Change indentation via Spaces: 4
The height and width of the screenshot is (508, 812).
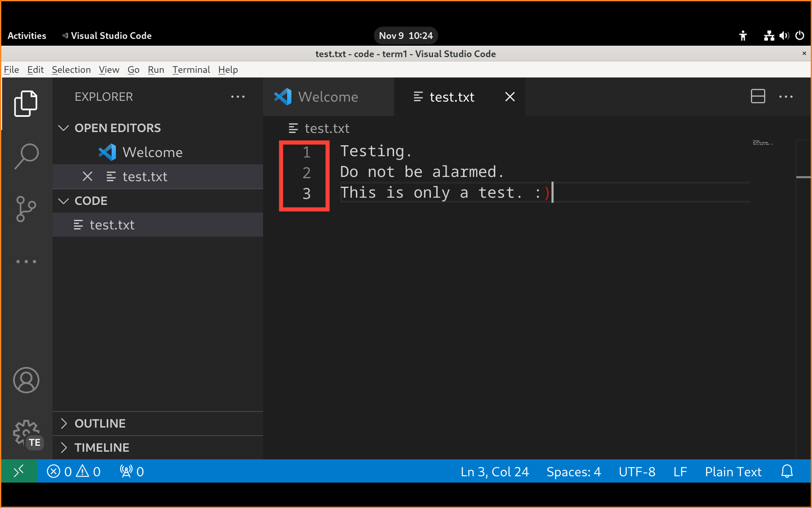pos(573,472)
